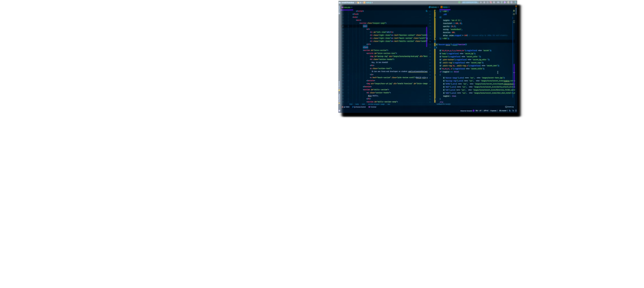Click the 'duration: 600' line in main.js

449,33
